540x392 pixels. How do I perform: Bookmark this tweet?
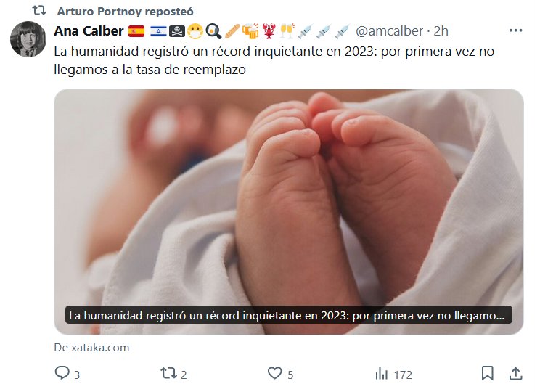point(487,373)
